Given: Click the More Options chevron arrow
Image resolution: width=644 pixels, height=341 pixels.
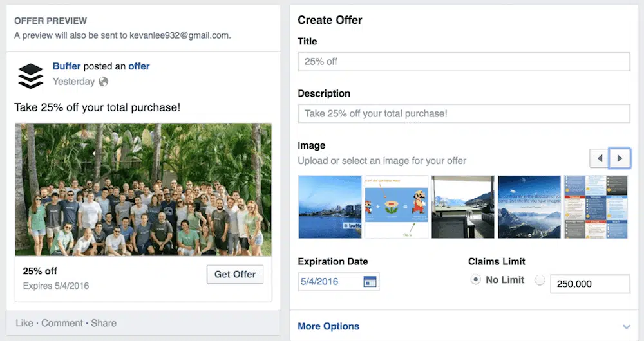Looking at the screenshot, I should tap(627, 327).
